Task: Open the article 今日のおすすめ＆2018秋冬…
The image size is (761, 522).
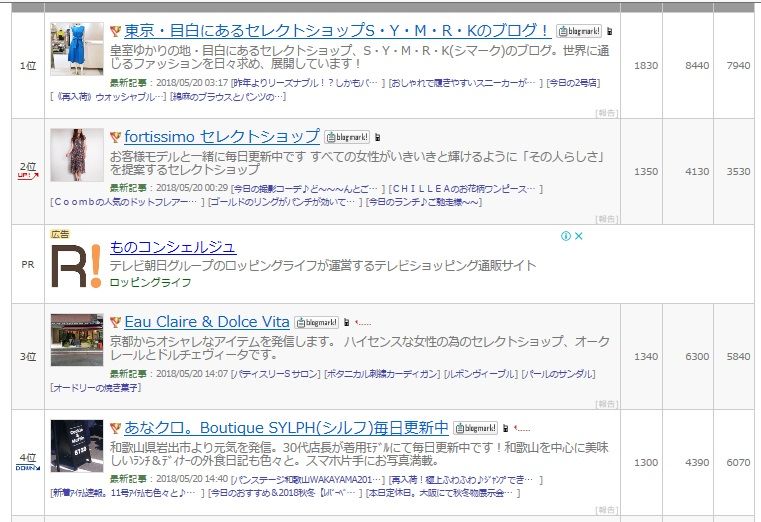Action: (285, 493)
